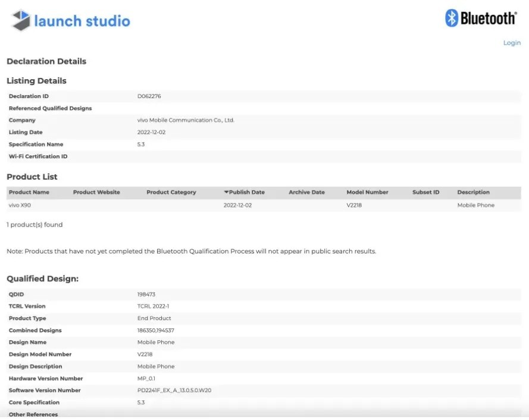The image size is (529, 420).
Task: Sort by Description column header
Action: [x=473, y=192]
